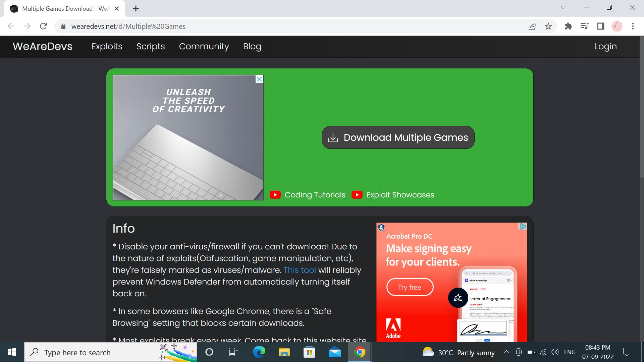Reload the current page

(43, 26)
